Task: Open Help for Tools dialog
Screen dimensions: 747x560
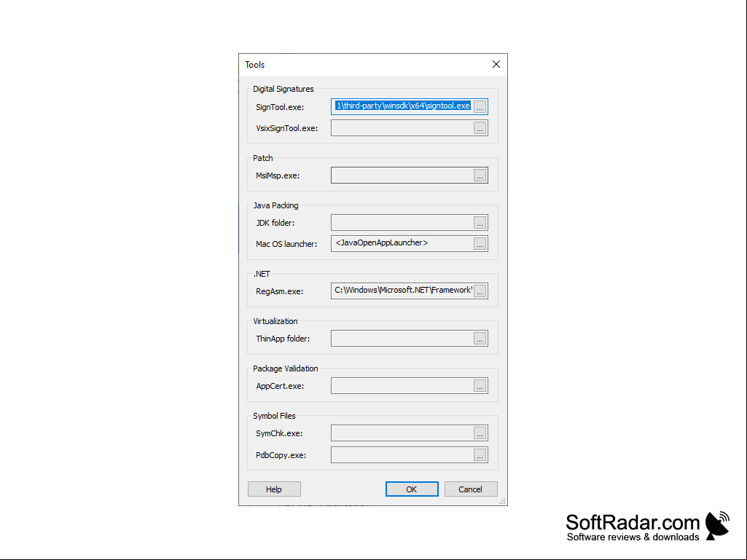Action: tap(274, 489)
